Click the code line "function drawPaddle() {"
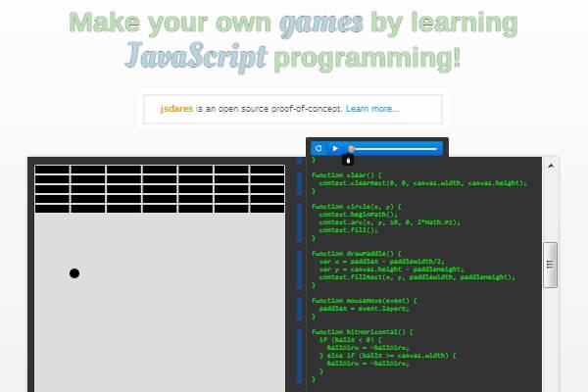Image resolution: width=588 pixels, height=392 pixels. [357, 254]
